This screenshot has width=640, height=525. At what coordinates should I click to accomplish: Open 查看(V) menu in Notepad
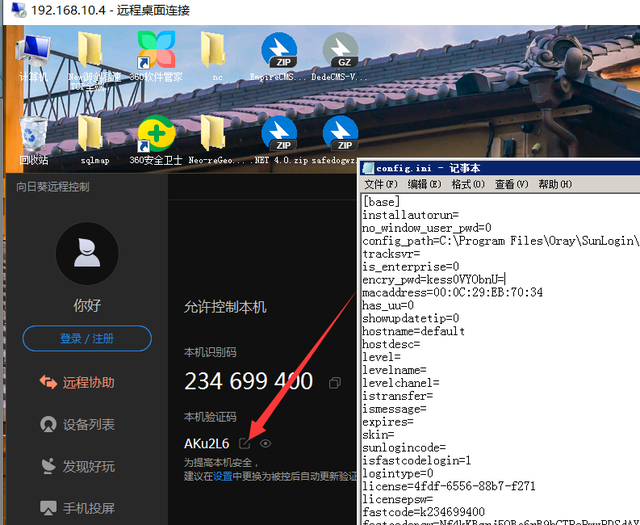[511, 185]
